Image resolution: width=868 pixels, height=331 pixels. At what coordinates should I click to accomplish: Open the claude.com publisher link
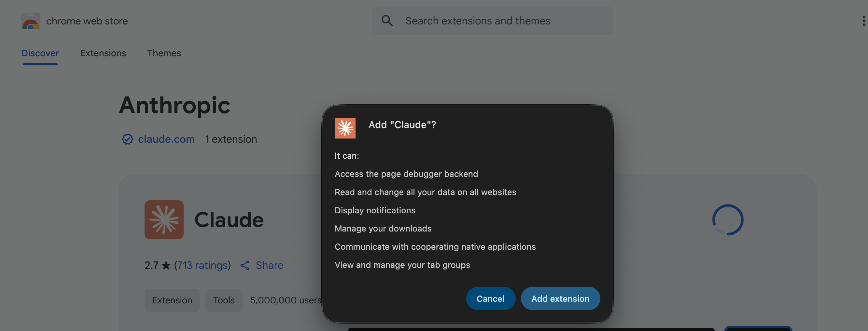166,139
